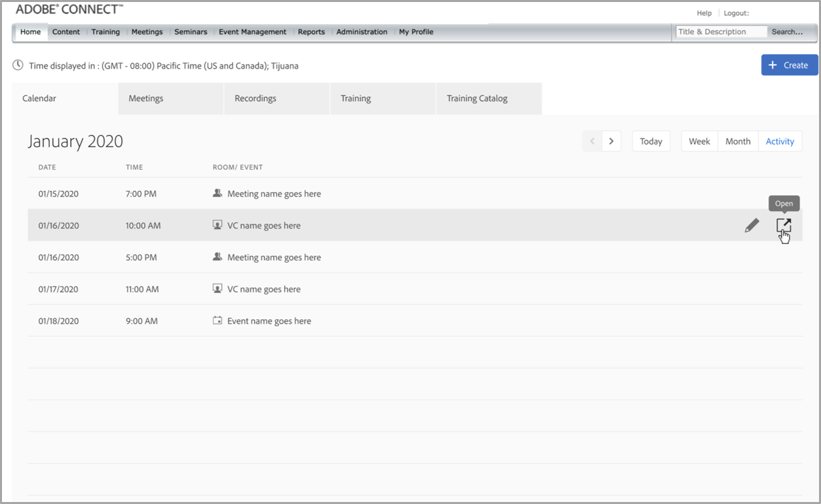The image size is (821, 504).
Task: Click event calendar icon on 9:00 AM row
Action: (x=217, y=320)
